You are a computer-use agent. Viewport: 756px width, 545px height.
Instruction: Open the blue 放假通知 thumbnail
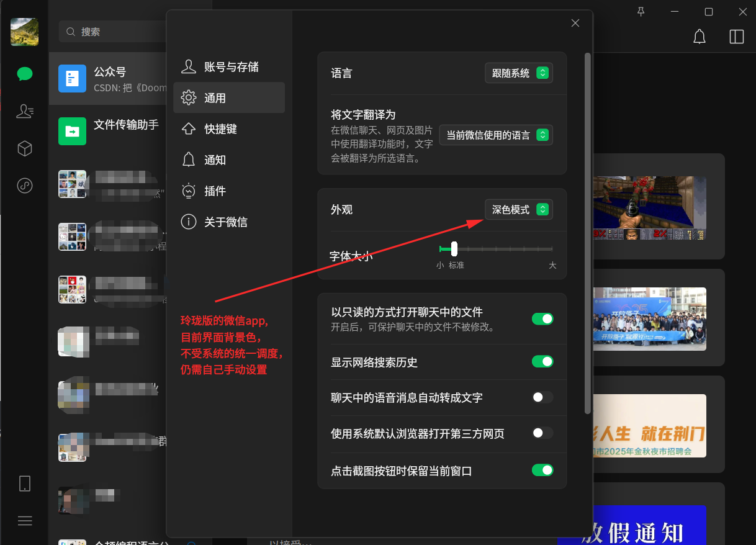(x=650, y=525)
